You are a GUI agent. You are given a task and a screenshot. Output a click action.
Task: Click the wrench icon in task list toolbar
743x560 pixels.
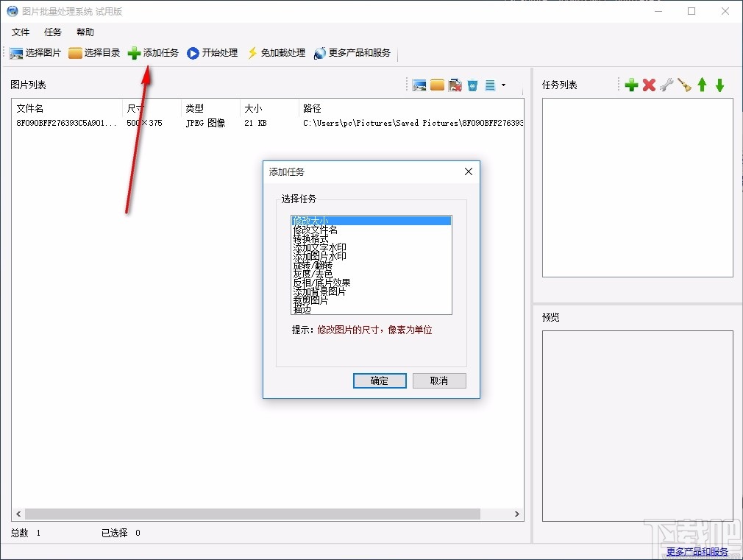coord(666,85)
